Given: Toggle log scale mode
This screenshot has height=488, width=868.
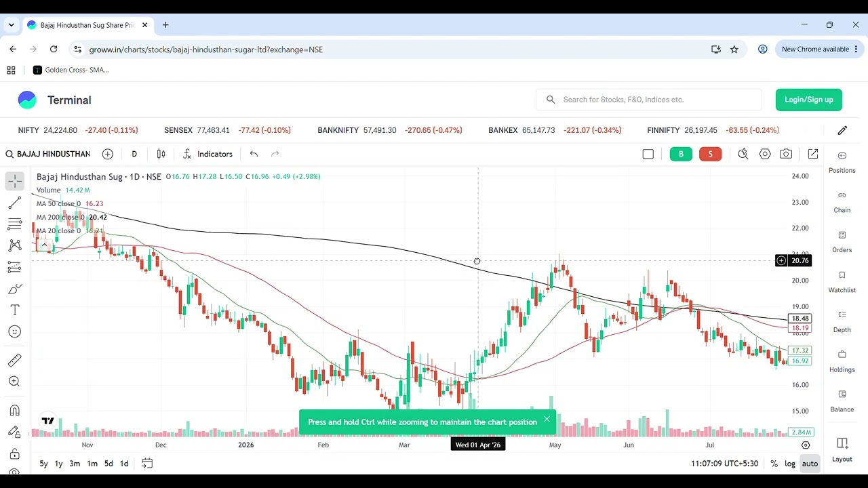Looking at the screenshot, I should tap(790, 464).
